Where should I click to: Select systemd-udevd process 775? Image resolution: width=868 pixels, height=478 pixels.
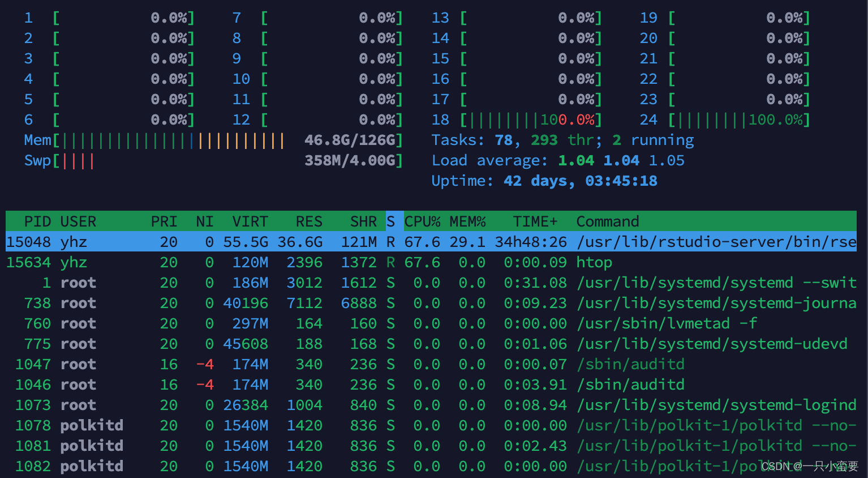431,344
